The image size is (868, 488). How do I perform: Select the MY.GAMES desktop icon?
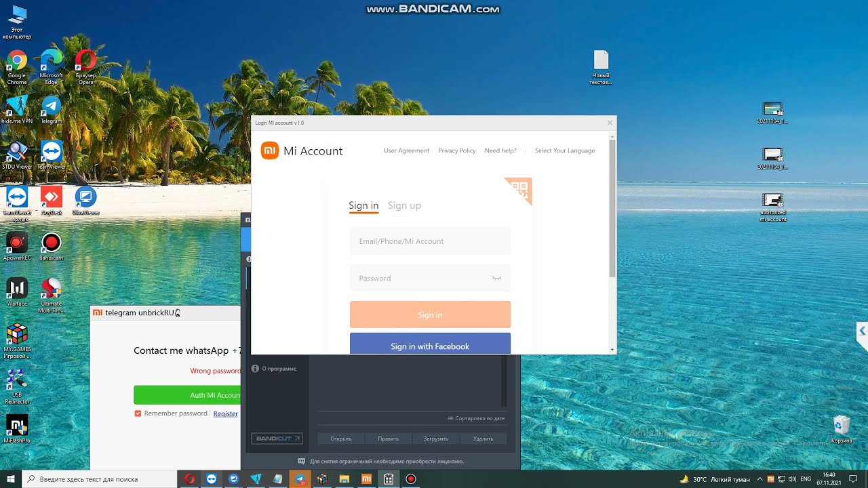point(17,341)
